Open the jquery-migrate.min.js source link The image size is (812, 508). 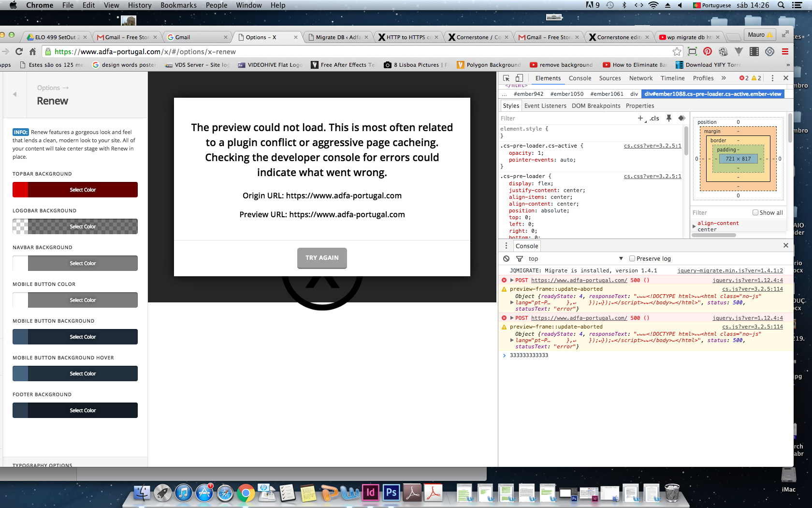click(x=730, y=270)
